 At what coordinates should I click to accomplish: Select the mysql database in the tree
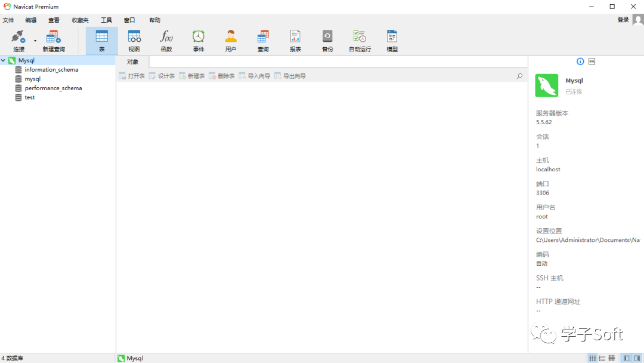pyautogui.click(x=32, y=79)
